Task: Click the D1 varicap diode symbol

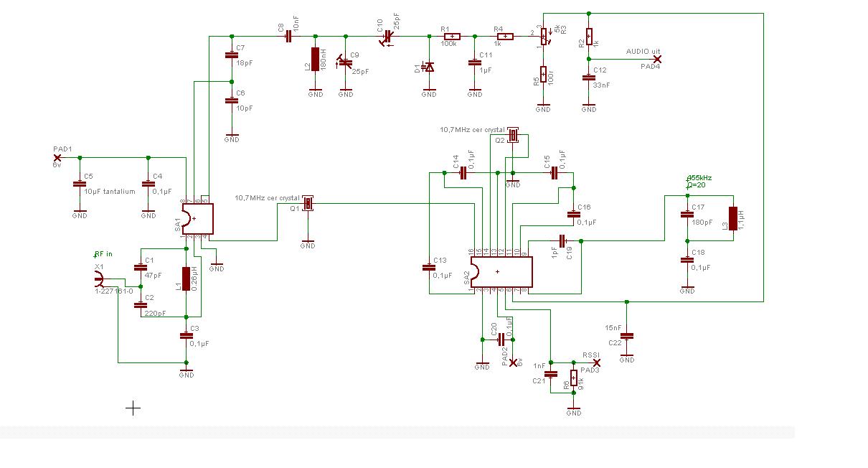Action: (x=429, y=67)
